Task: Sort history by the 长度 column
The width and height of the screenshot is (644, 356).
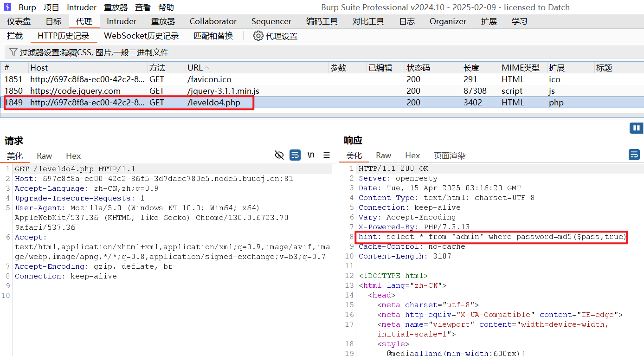Action: point(481,68)
